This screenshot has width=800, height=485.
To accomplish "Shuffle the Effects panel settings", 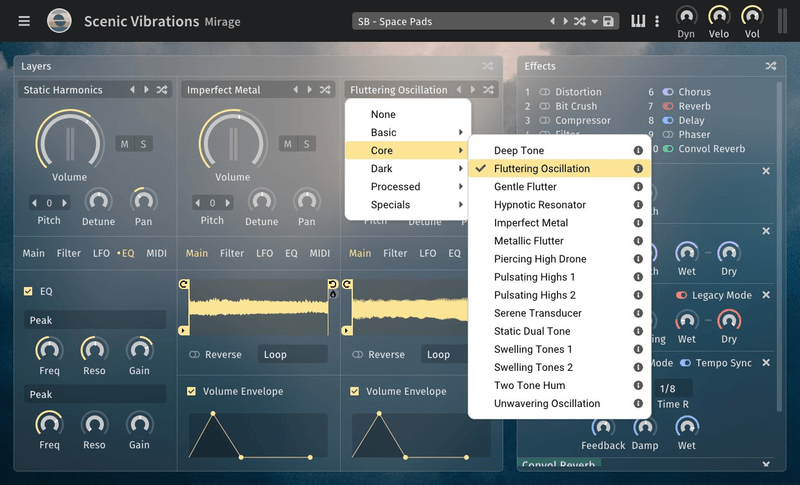I will click(x=771, y=66).
